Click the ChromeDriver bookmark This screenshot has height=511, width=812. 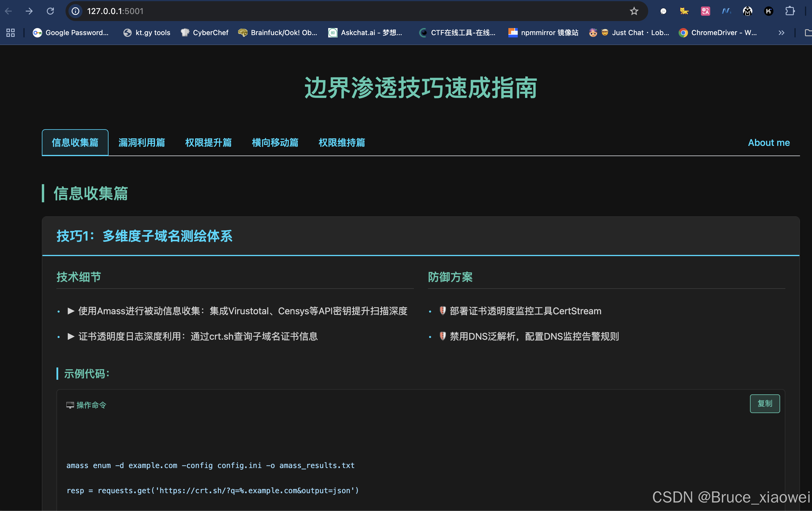coord(718,33)
